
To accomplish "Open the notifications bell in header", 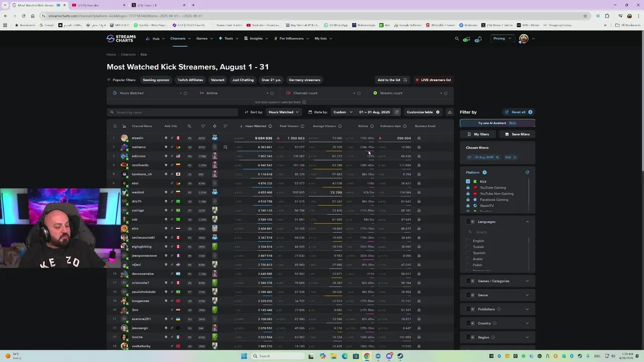I will [479, 39].
